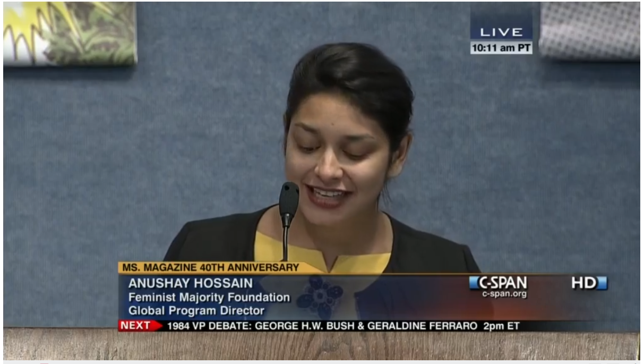
Task: Click the C-SPAN logo in the overlay
Action: coord(498,283)
